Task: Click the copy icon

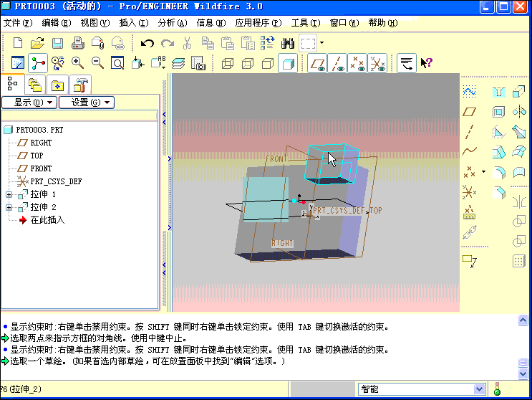Action: pos(208,43)
